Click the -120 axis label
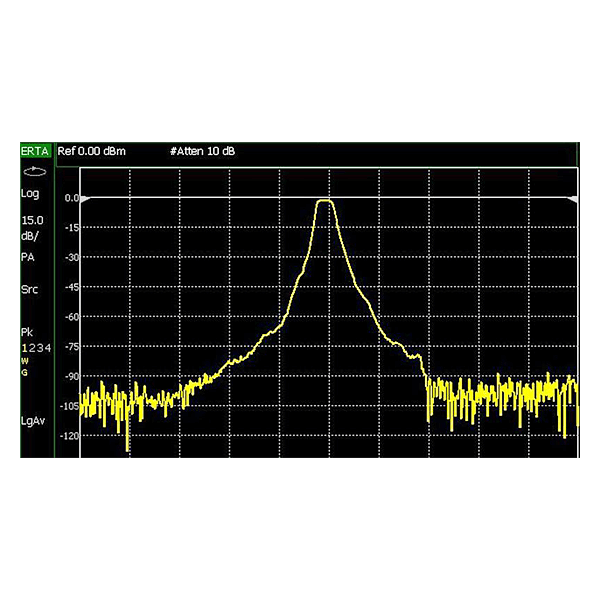The image size is (600, 600). tap(69, 436)
